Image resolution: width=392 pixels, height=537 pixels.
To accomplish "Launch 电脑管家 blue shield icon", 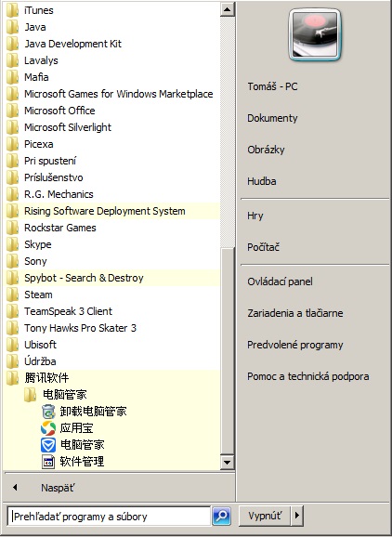I will [48, 445].
